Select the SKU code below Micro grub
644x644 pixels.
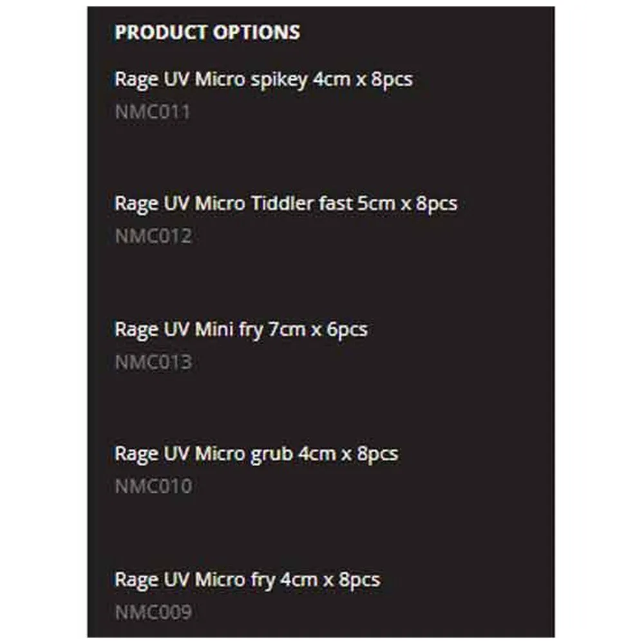[153, 486]
